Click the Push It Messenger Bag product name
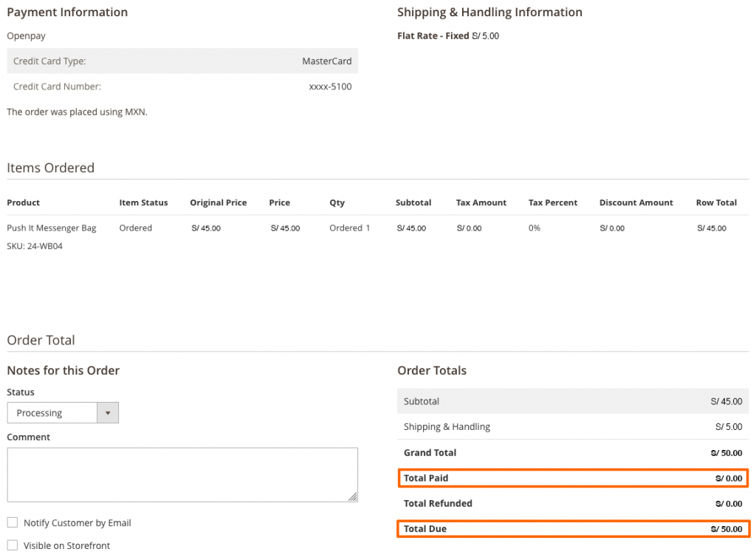The width and height of the screenshot is (756, 560). pyautogui.click(x=52, y=228)
